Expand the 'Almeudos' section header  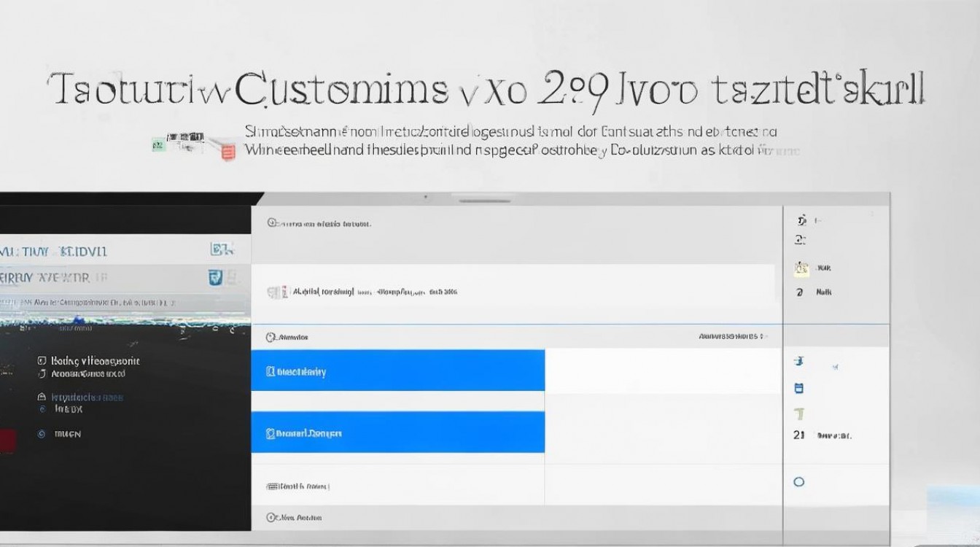288,338
